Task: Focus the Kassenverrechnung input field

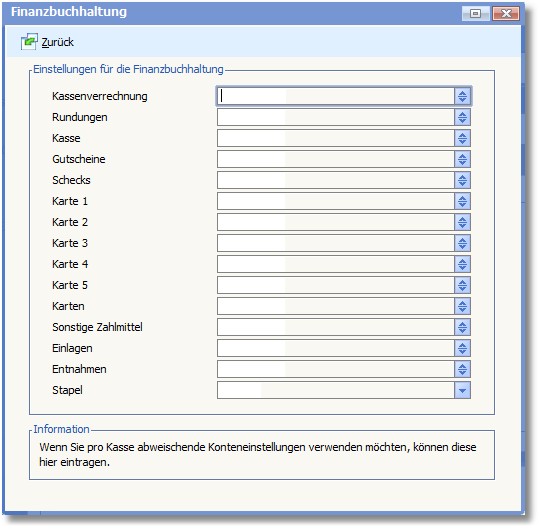Action: pyautogui.click(x=336, y=96)
